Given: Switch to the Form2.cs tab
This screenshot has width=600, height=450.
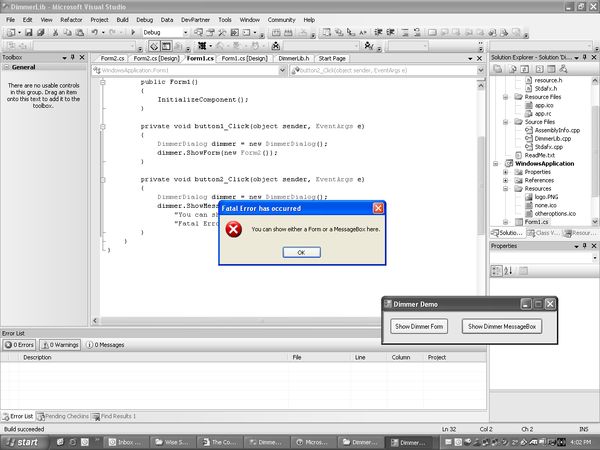Looking at the screenshot, I should click(x=112, y=59).
